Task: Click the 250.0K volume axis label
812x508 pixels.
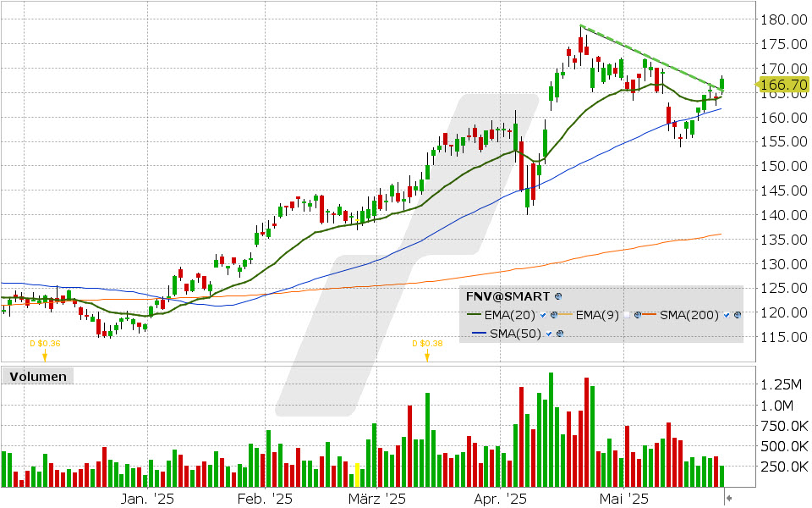Action: click(x=784, y=467)
